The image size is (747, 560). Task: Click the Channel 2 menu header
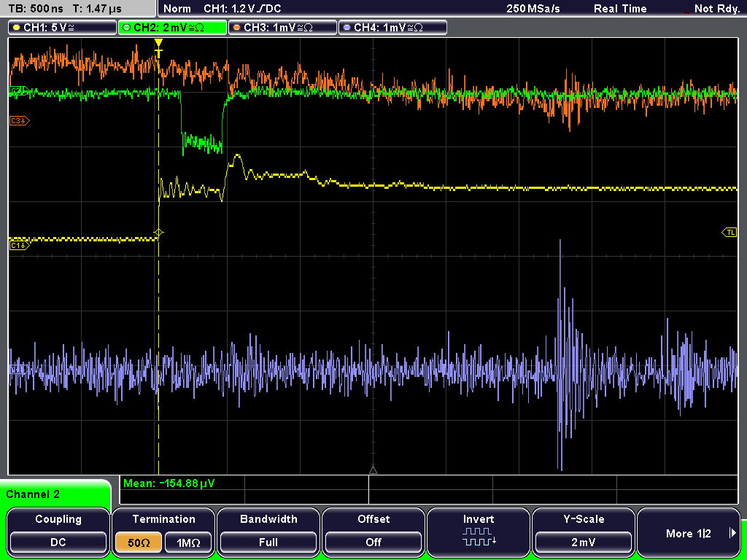[55, 494]
